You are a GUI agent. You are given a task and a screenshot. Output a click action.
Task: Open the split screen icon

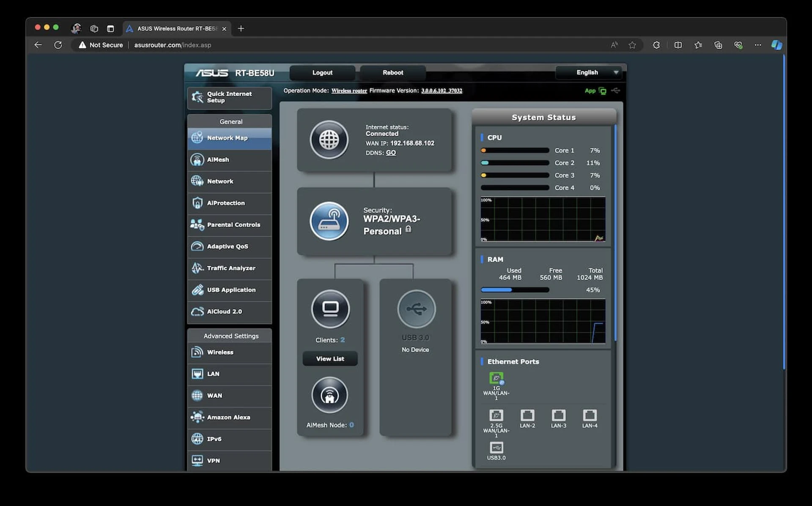pos(678,45)
